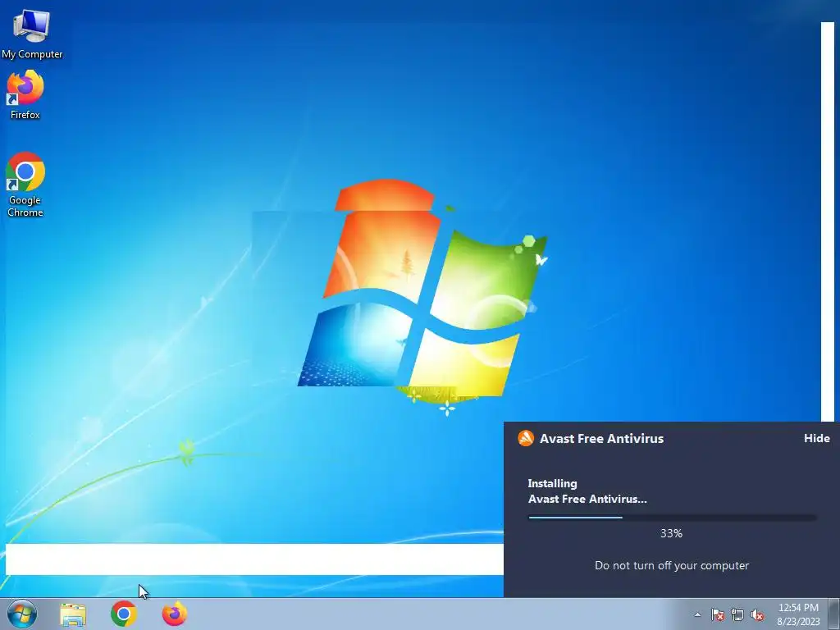Click the 33% progress text
This screenshot has width=840, height=630.
671,533
